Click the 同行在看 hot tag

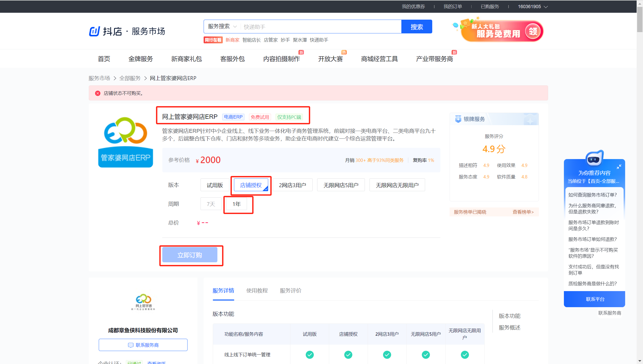click(213, 40)
